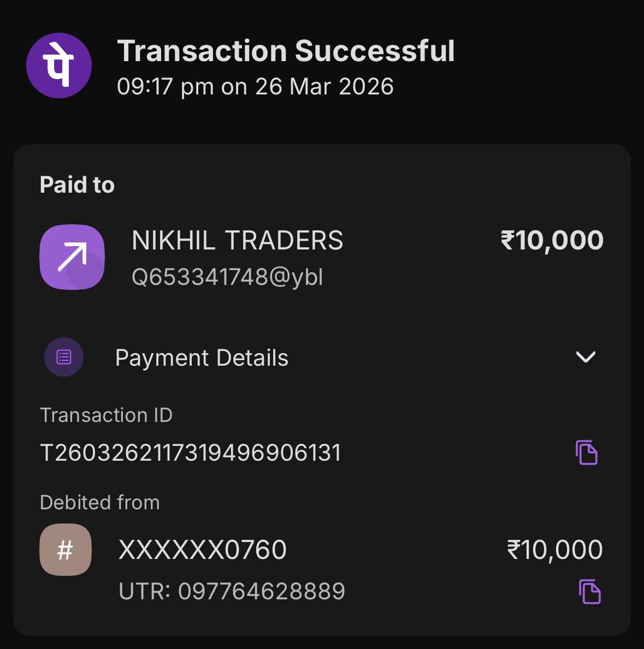
Task: Tap the UTR: 097764628889 text
Action: click(x=232, y=591)
